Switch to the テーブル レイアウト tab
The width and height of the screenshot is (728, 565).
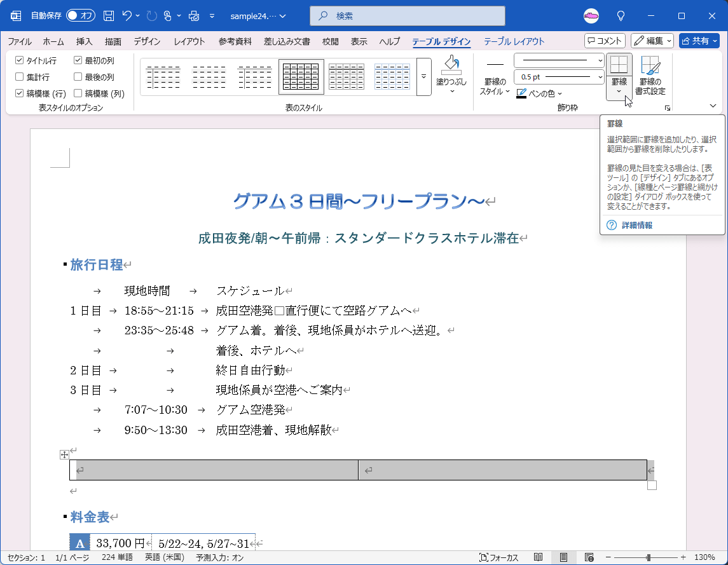(514, 41)
